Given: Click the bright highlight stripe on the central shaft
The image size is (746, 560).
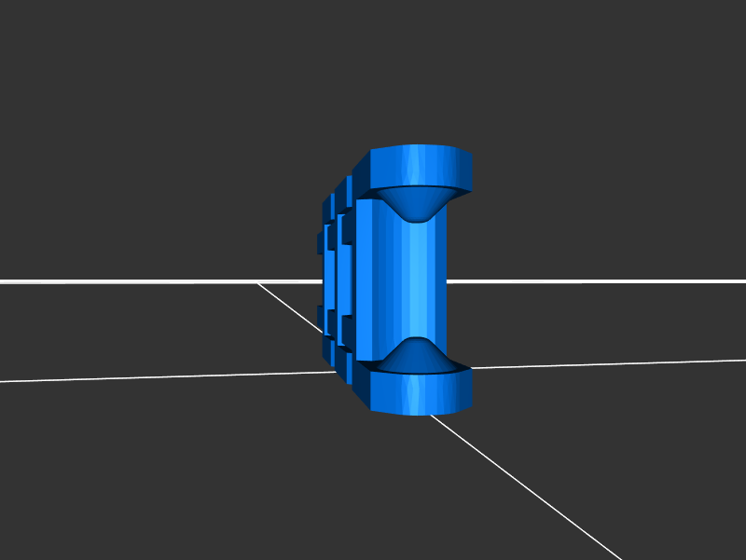Looking at the screenshot, I should point(417,280).
